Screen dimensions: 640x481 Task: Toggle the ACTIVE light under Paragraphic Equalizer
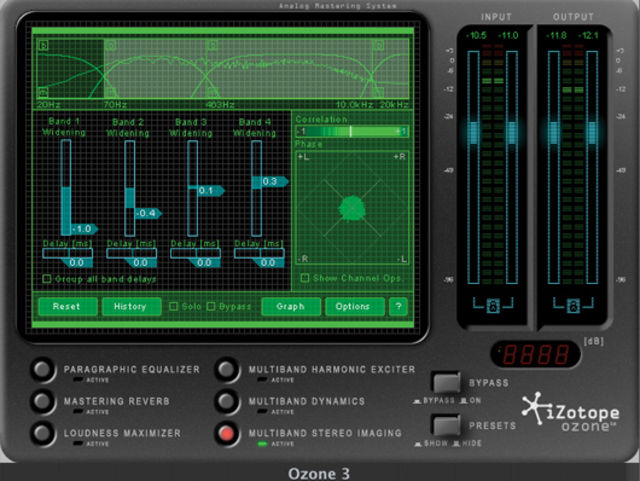point(78,380)
